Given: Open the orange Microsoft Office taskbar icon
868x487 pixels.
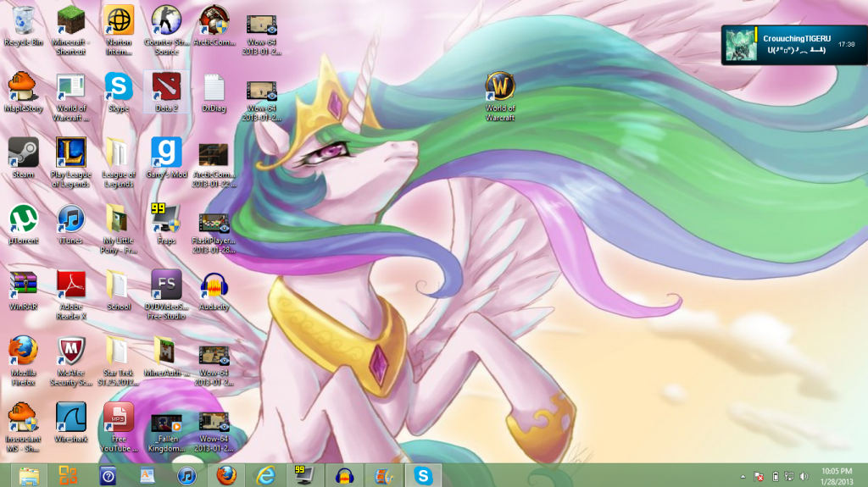Looking at the screenshot, I should 68,476.
